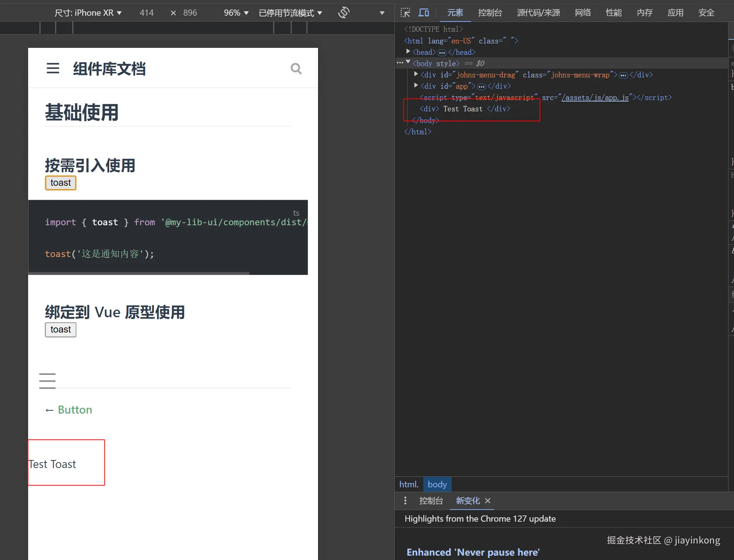Open the iPhone XR dimensions dropdown
The height and width of the screenshot is (560, 734).
point(88,13)
